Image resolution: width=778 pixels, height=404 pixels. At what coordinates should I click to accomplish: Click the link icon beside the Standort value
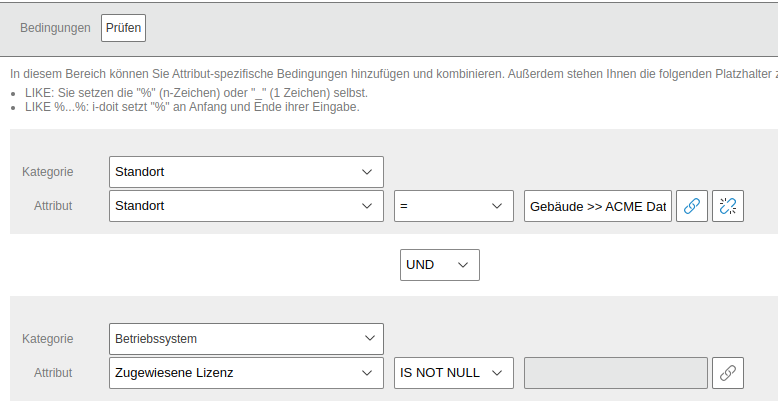click(689, 206)
